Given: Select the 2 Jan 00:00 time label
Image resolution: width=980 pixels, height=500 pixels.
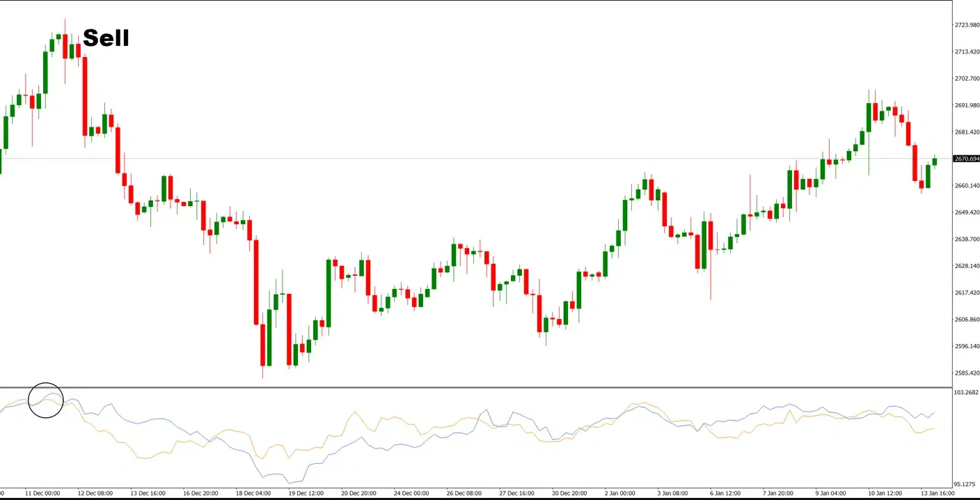Looking at the screenshot, I should pyautogui.click(x=620, y=493).
